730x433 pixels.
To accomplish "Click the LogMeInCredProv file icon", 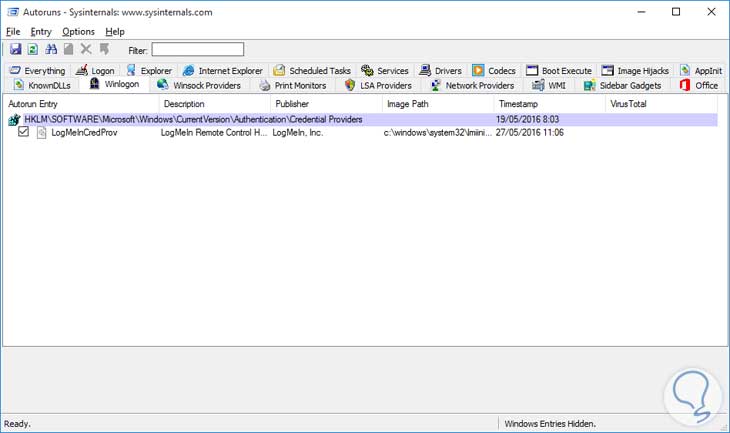I will tap(41, 133).
